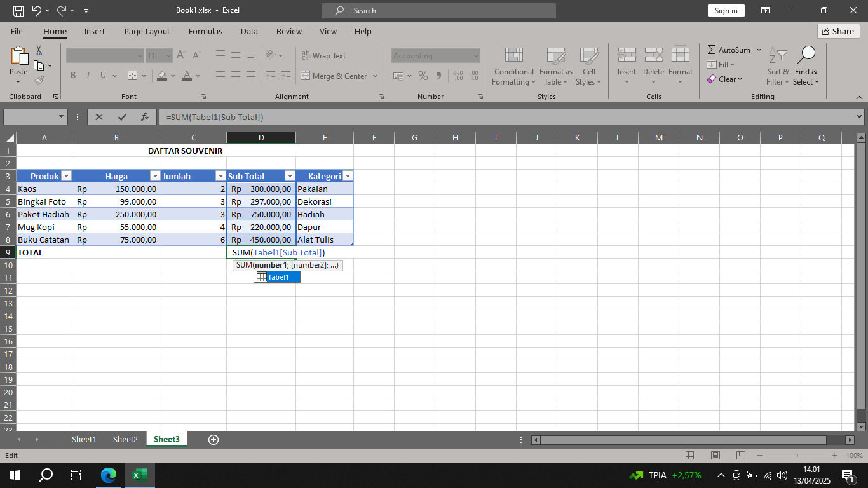
Task: Switch to Page Layout view in status bar
Action: 715,456
